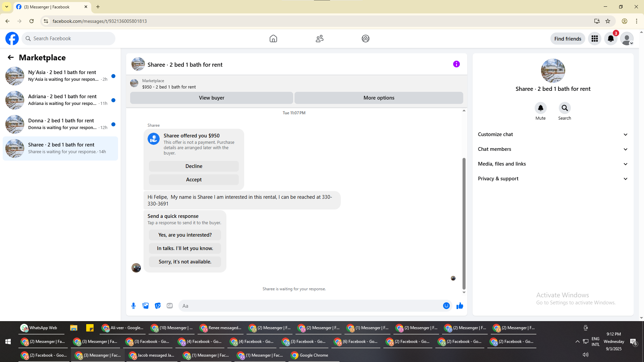The height and width of the screenshot is (362, 644).
Task: Open Donna's rental conversation
Action: point(60,124)
